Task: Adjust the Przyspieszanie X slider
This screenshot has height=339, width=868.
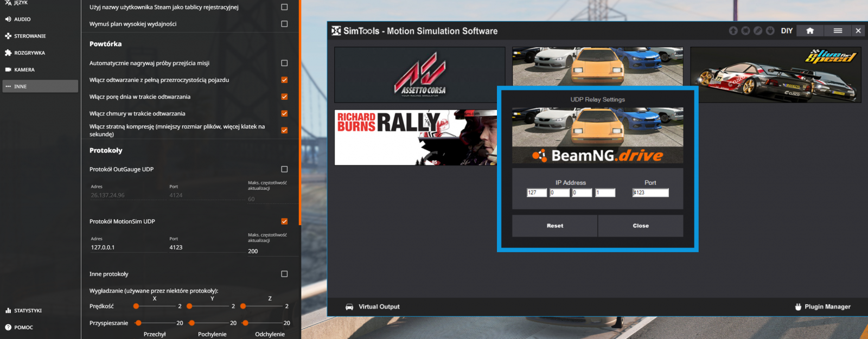Action: pyautogui.click(x=156, y=323)
